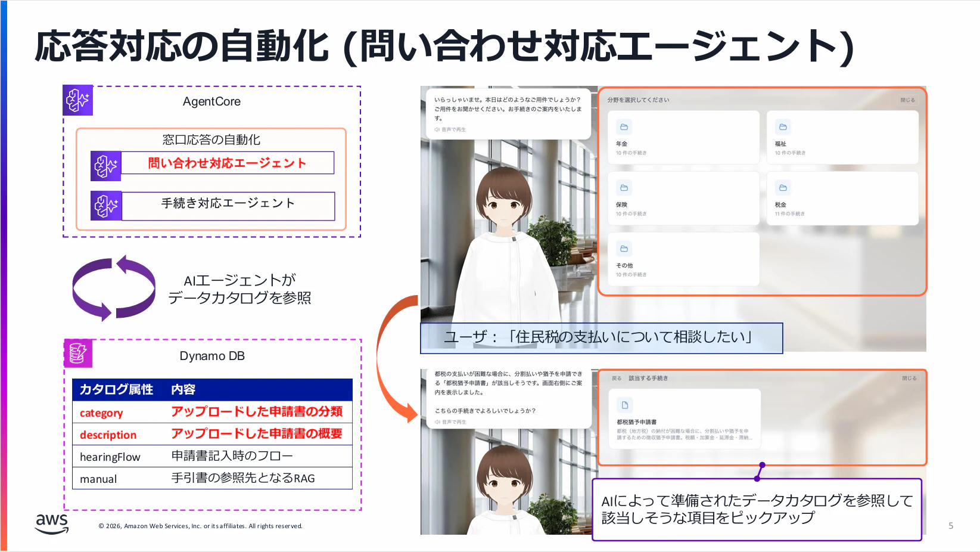
Task: Click the AIによって準備されたデータカタログ callout text
Action: (757, 509)
